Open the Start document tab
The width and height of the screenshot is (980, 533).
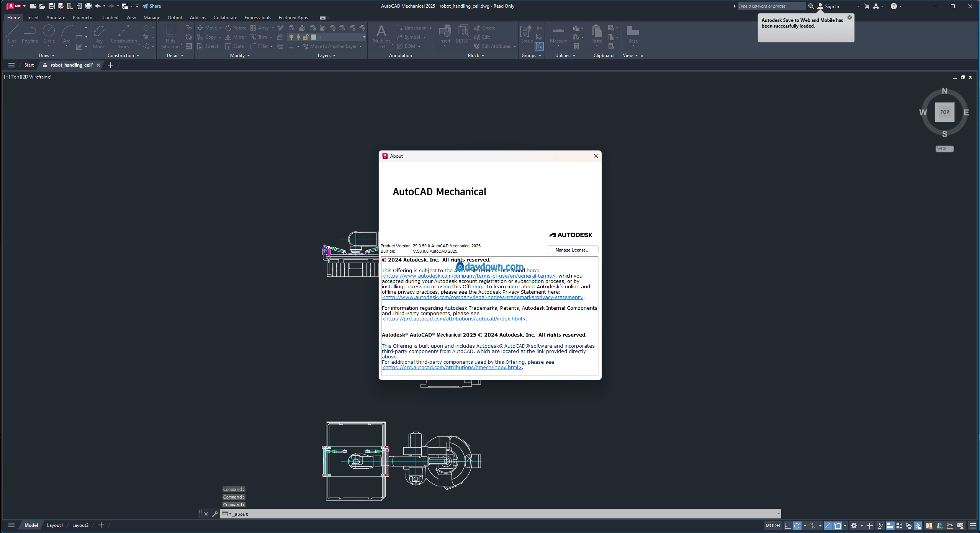coord(29,65)
